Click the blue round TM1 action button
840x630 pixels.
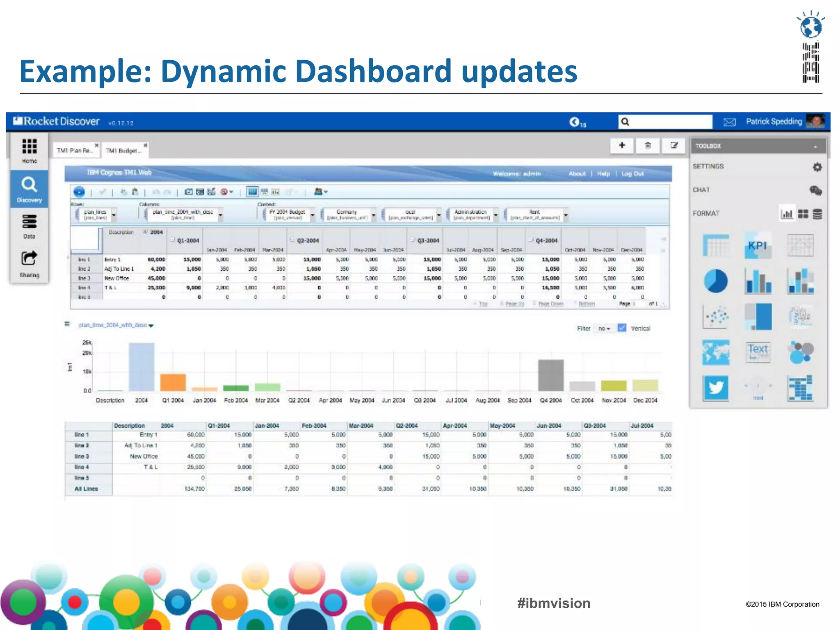[x=79, y=192]
